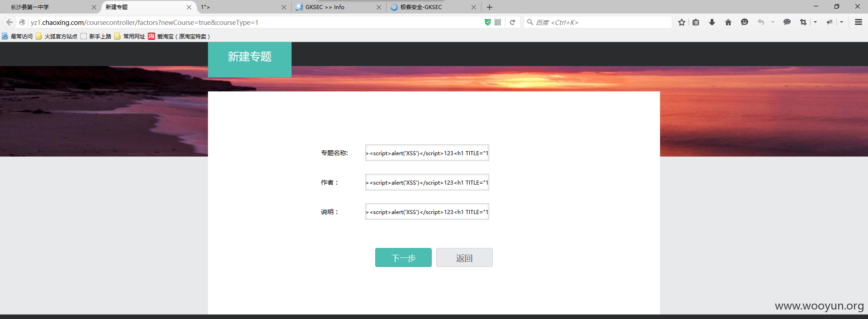The width and height of the screenshot is (868, 319).
Task: Minimize the browser window
Action: click(x=816, y=6)
